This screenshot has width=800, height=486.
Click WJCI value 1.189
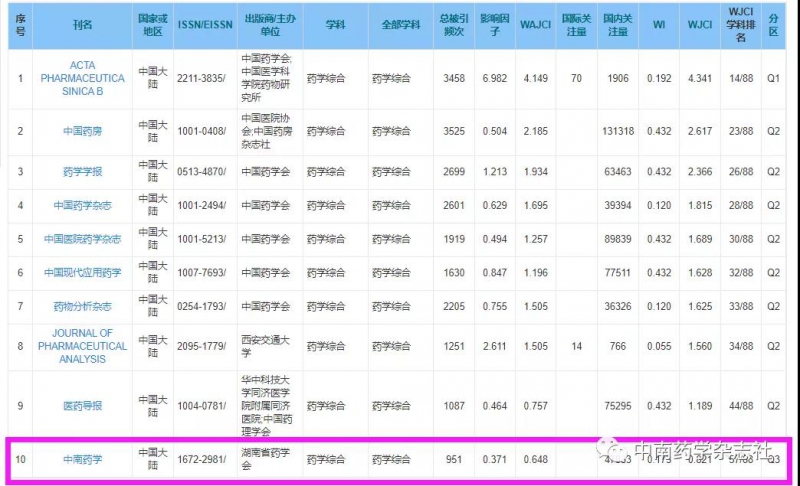(699, 405)
